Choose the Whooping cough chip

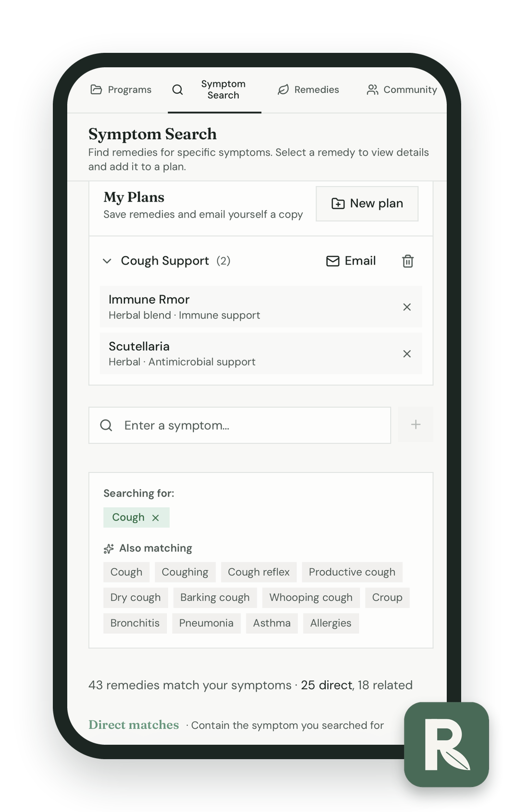pos(311,598)
